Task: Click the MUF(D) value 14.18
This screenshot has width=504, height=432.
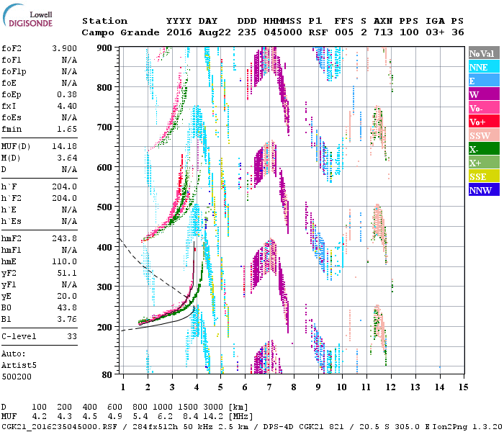Action: [x=64, y=147]
